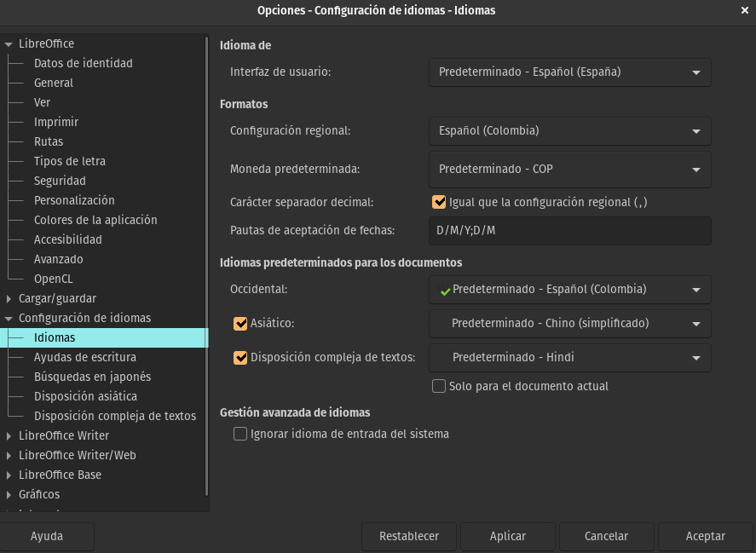Select OpenCL in the options tree
Screen dimensions: 756x553
click(x=53, y=279)
